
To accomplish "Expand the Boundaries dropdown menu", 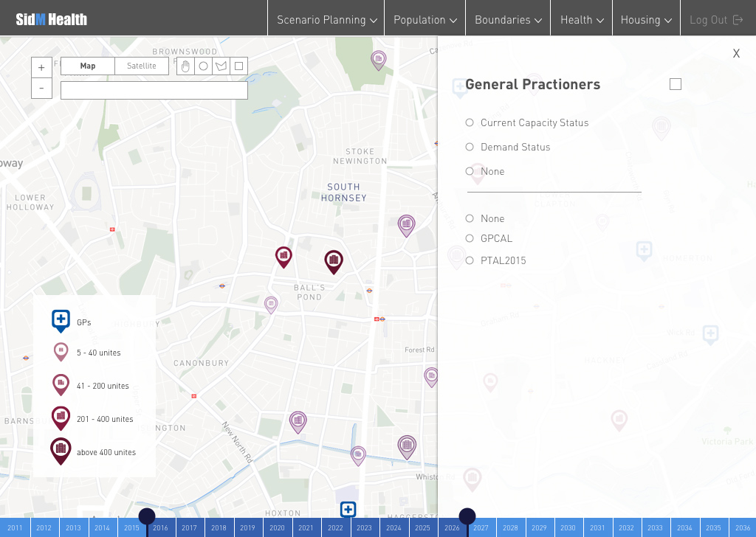I will point(508,20).
